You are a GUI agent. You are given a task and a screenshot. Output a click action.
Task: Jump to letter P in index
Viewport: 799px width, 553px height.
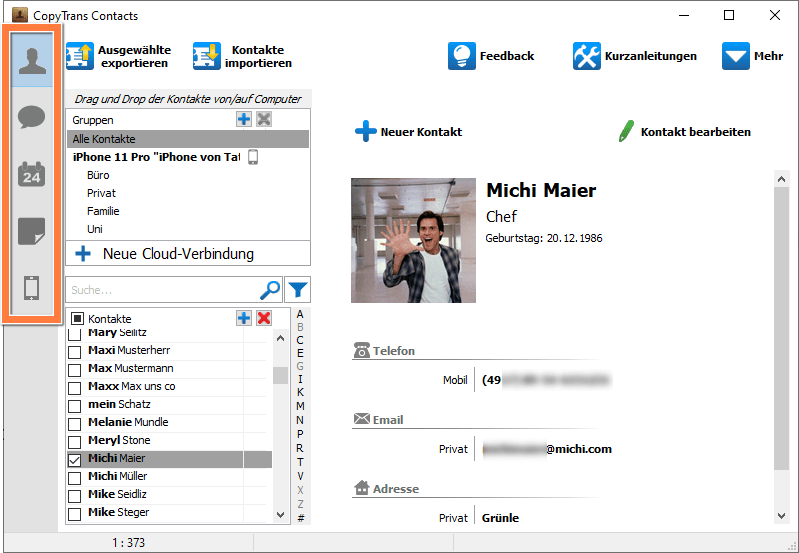300,434
